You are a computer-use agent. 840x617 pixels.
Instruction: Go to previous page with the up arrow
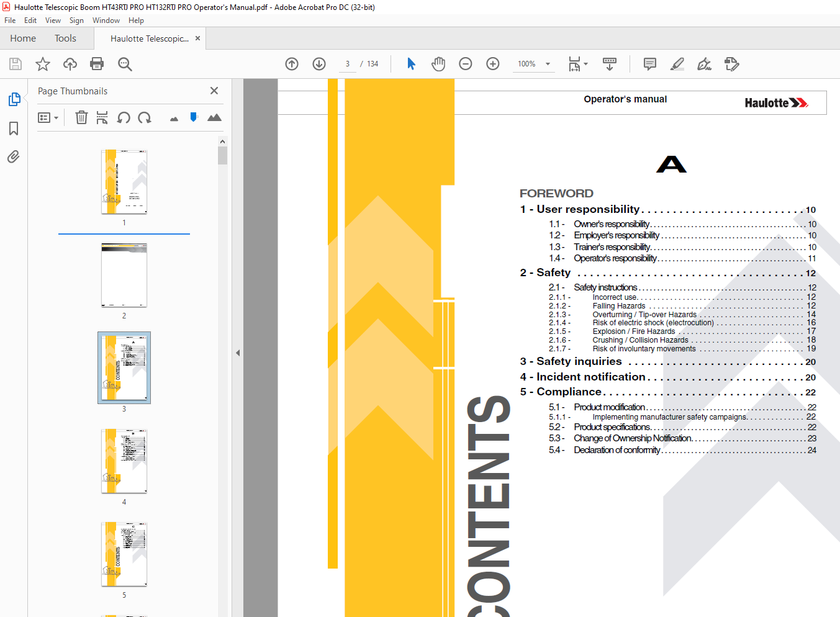click(x=292, y=64)
